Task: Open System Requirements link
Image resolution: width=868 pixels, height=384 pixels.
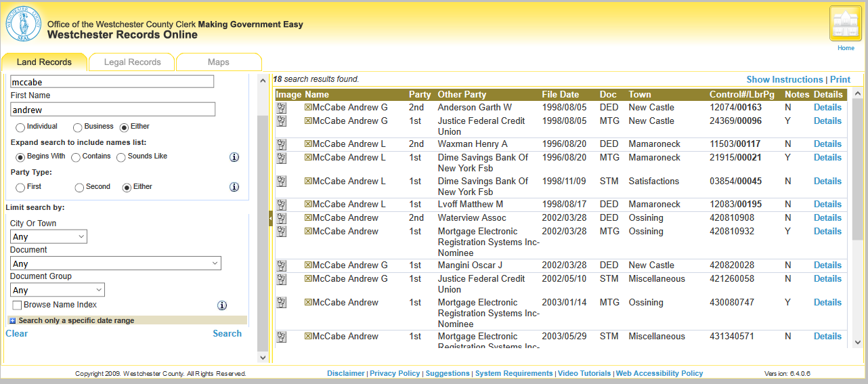Action: [x=514, y=373]
